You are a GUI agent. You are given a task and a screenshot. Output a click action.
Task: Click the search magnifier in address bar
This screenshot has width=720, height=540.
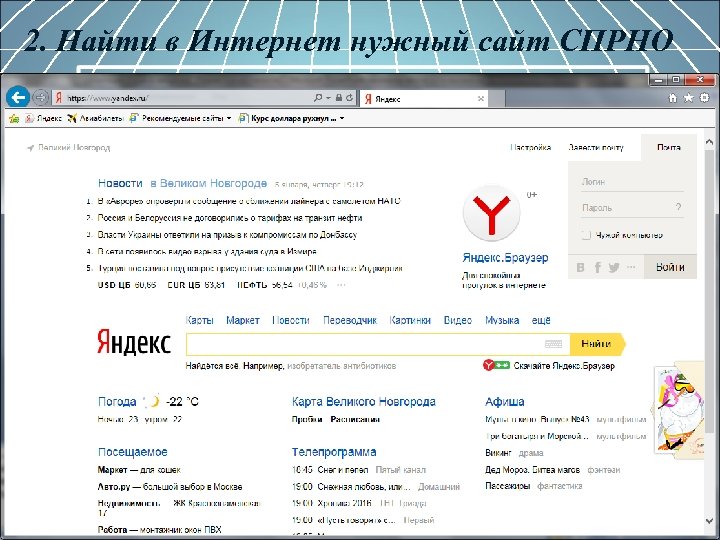(318, 98)
